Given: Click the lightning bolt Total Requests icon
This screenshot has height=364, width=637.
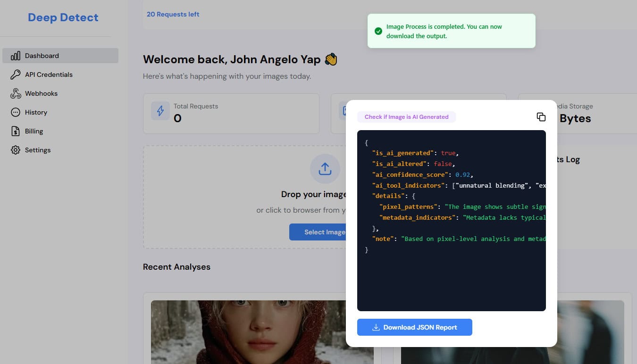Looking at the screenshot, I should tap(160, 111).
